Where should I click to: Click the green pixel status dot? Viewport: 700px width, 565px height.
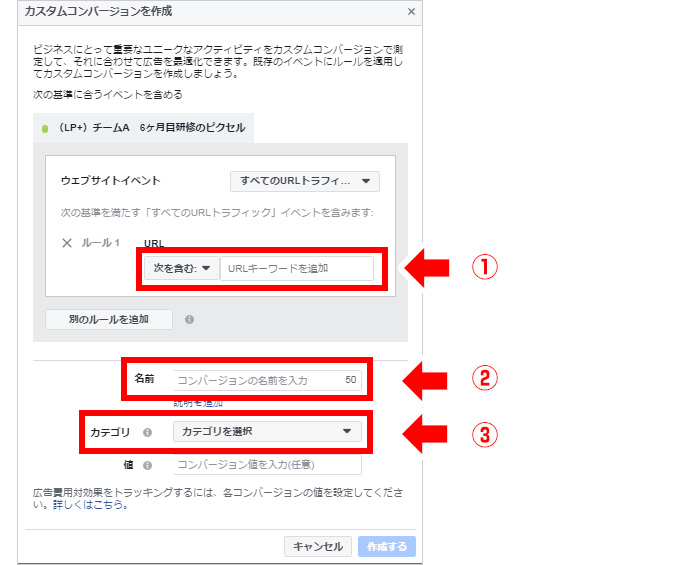(x=45, y=129)
